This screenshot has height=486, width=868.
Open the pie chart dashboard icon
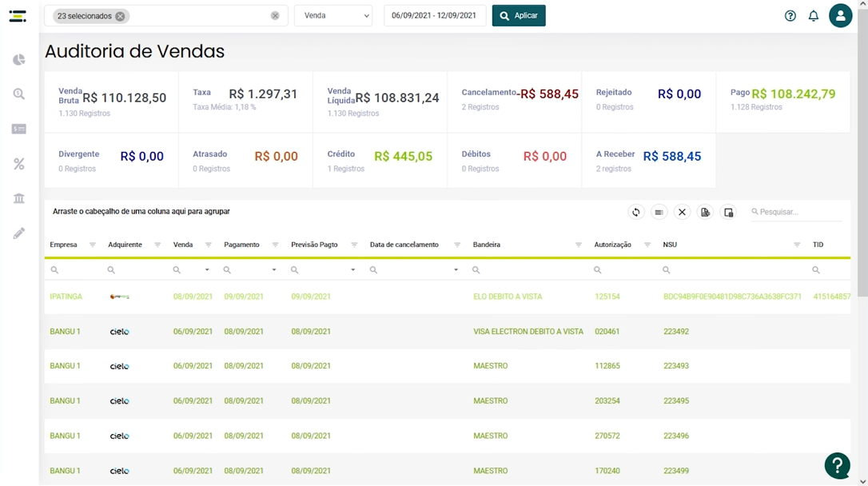coord(19,60)
